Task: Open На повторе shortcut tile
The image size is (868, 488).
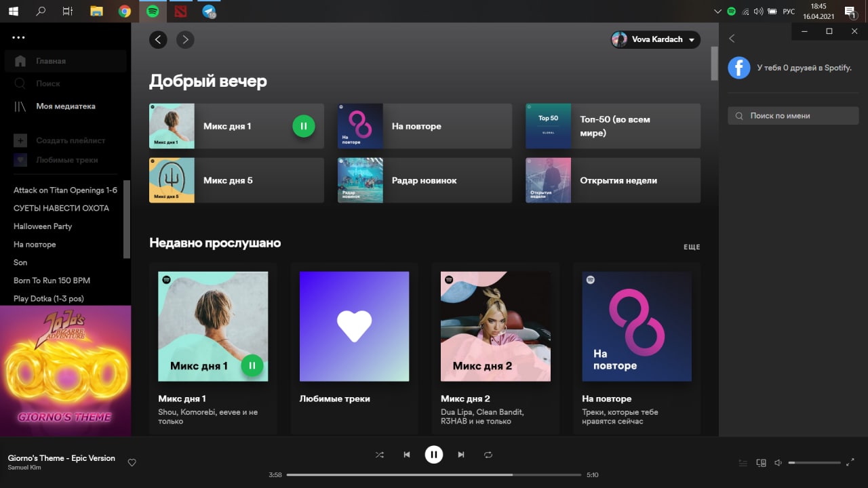Action: point(425,126)
